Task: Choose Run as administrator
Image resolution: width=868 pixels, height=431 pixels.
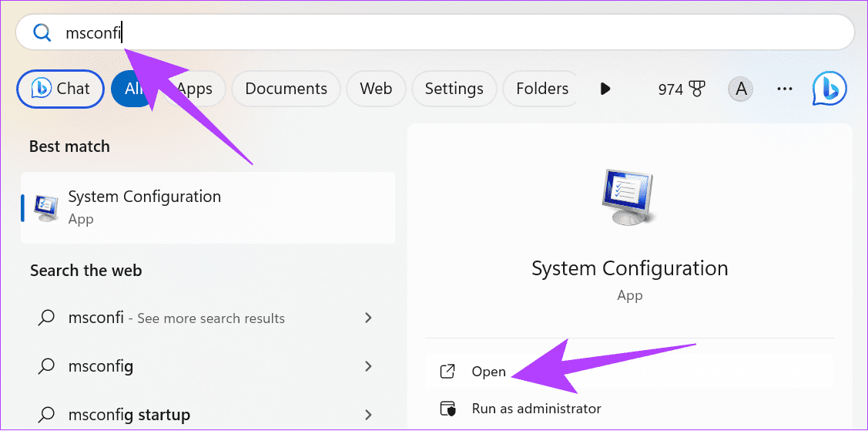Action: pyautogui.click(x=629, y=409)
